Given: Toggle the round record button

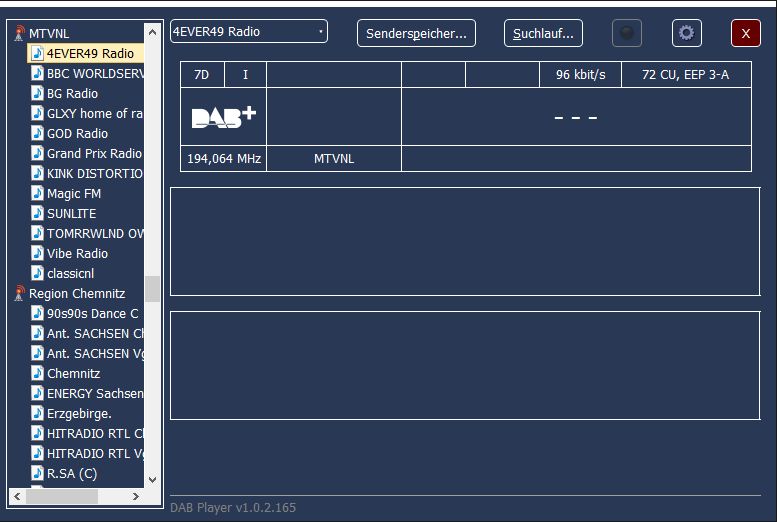Looking at the screenshot, I should [627, 33].
